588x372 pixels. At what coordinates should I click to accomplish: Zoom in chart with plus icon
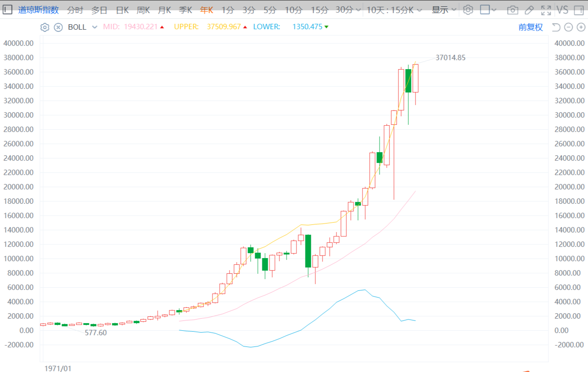pyautogui.click(x=580, y=27)
